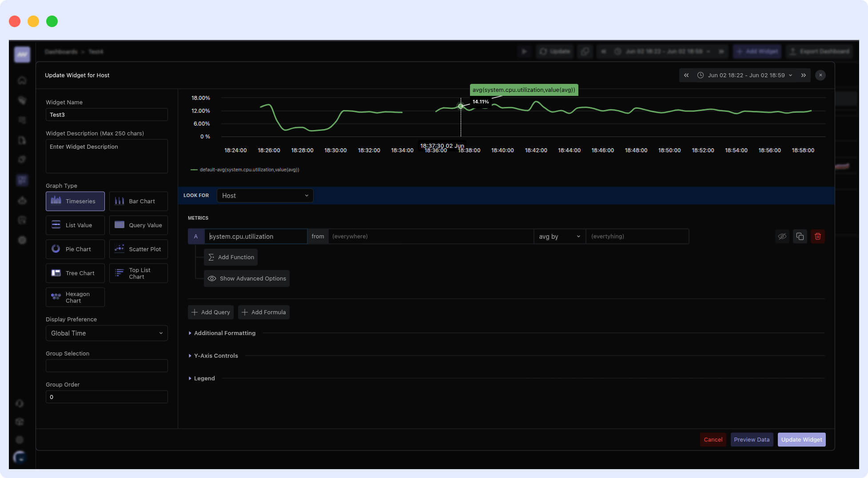This screenshot has width=868, height=478.
Task: Pick the Tree Chart graph type
Action: [75, 273]
